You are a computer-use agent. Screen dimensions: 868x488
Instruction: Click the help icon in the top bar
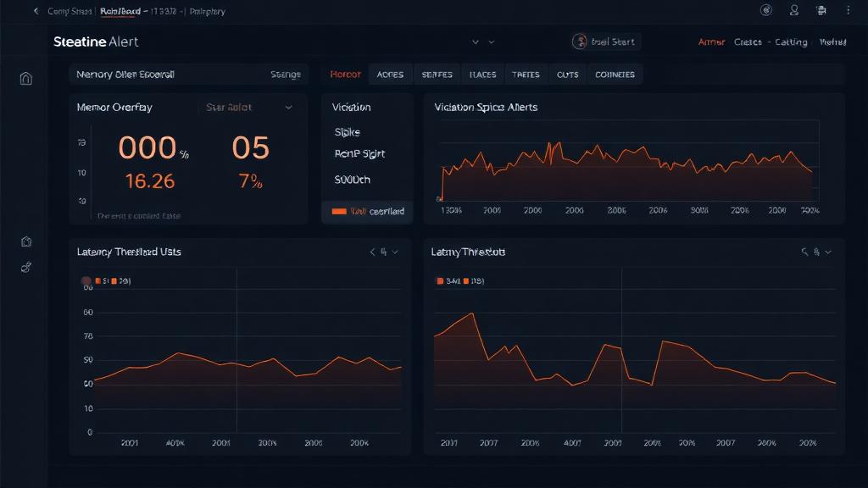pos(765,10)
